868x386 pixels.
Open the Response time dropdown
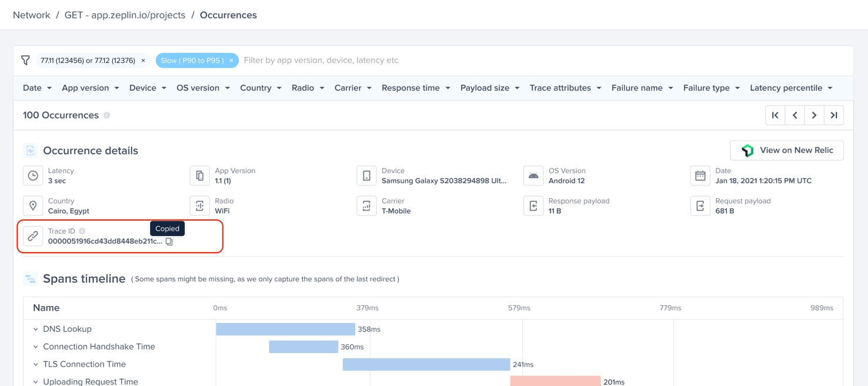pos(415,88)
